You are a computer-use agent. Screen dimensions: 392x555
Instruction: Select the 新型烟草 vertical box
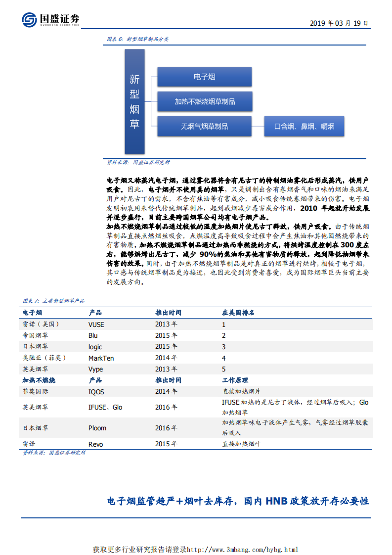[134, 101]
